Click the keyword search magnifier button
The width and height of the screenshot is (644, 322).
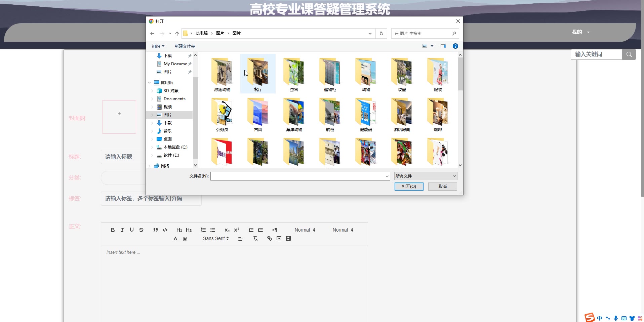[629, 54]
